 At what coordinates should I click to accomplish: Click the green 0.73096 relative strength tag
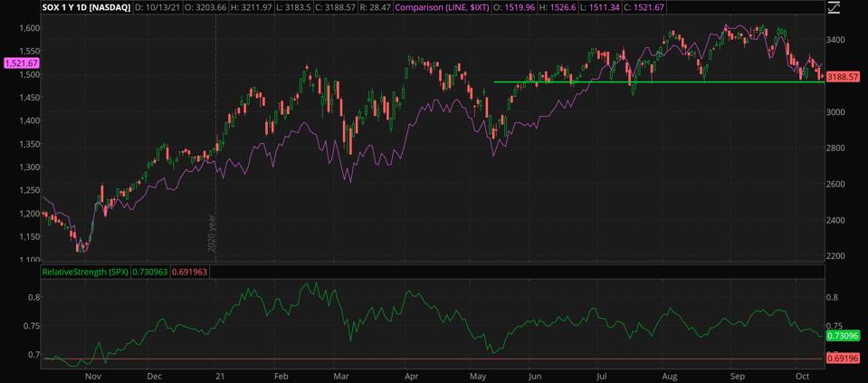(843, 336)
